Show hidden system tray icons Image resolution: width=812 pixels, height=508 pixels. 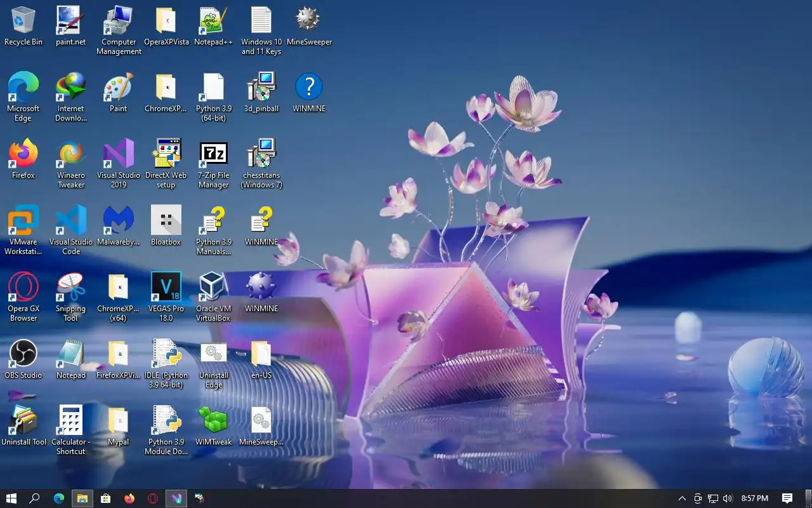682,498
